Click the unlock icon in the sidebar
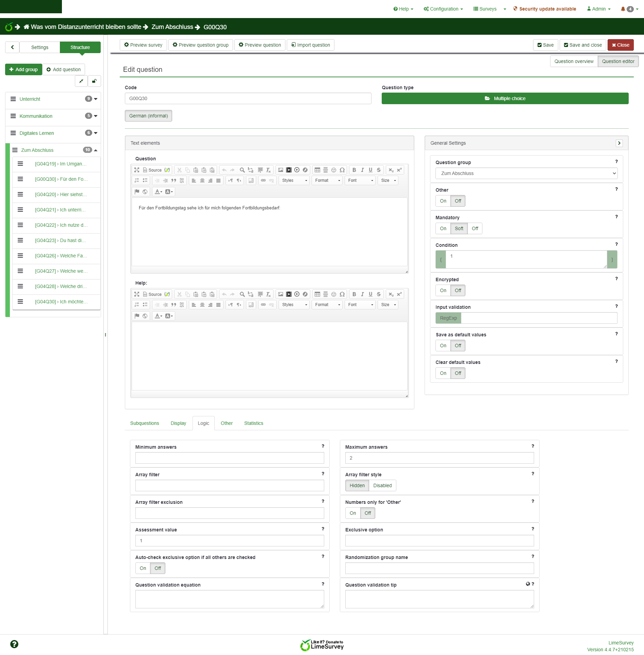644x655 pixels. coord(94,81)
